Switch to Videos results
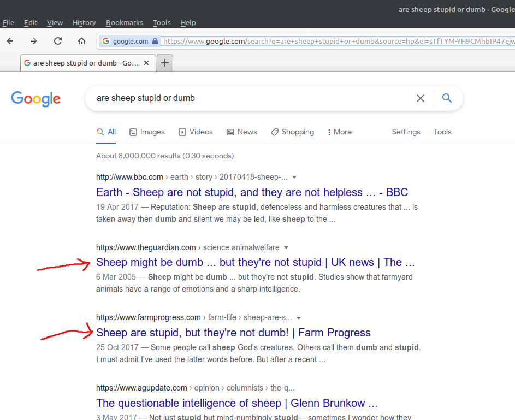The width and height of the screenshot is (515, 420). click(196, 132)
